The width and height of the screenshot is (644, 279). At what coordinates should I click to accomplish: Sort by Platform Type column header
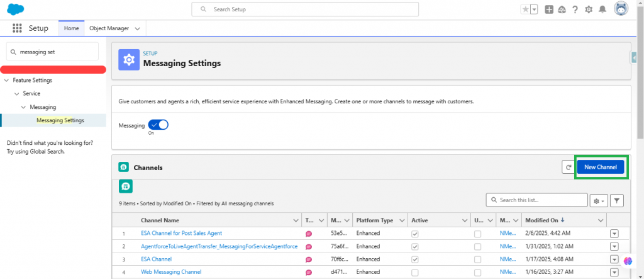point(375,220)
